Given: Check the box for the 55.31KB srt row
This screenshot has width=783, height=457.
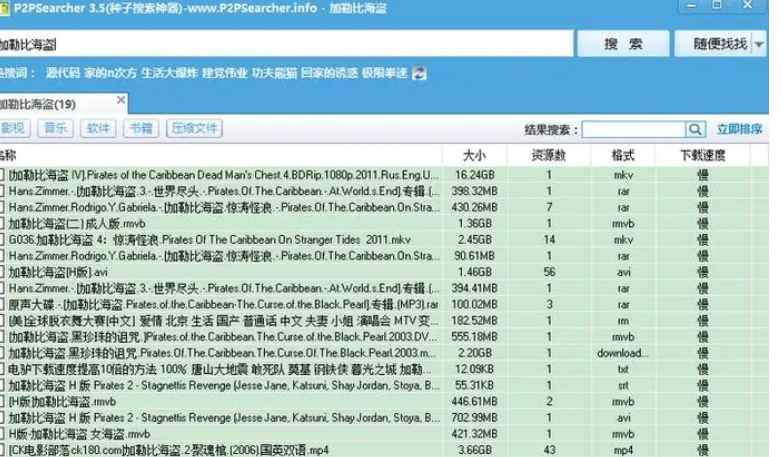Looking at the screenshot, I should [2, 385].
